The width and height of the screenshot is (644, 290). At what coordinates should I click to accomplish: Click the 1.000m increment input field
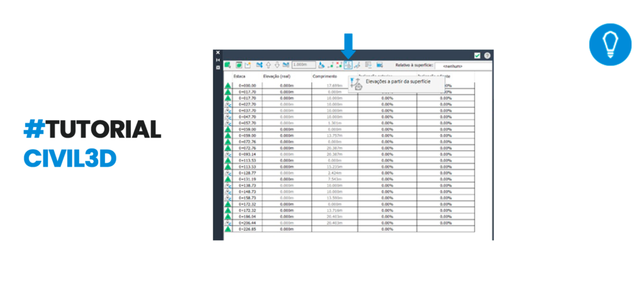304,65
